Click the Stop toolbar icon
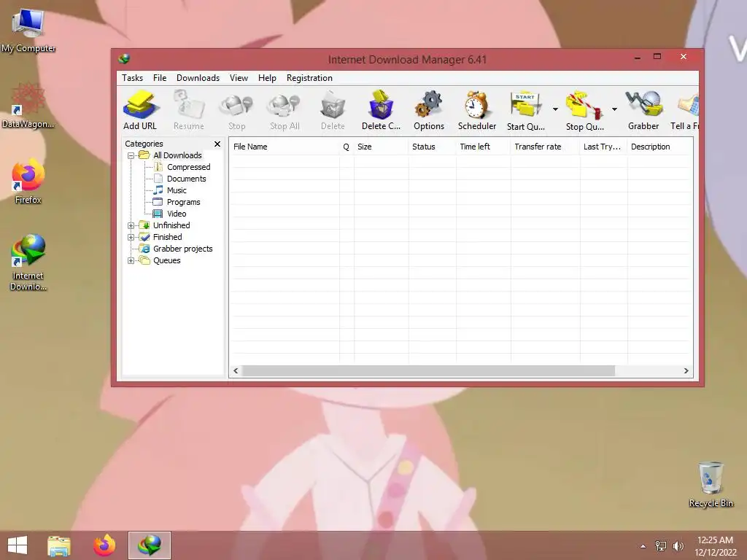The height and width of the screenshot is (560, 747). coord(237,111)
